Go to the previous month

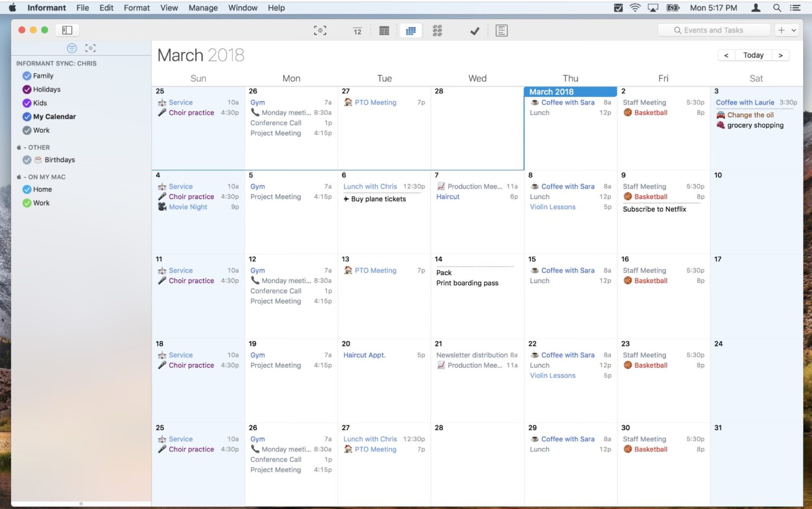pos(726,55)
